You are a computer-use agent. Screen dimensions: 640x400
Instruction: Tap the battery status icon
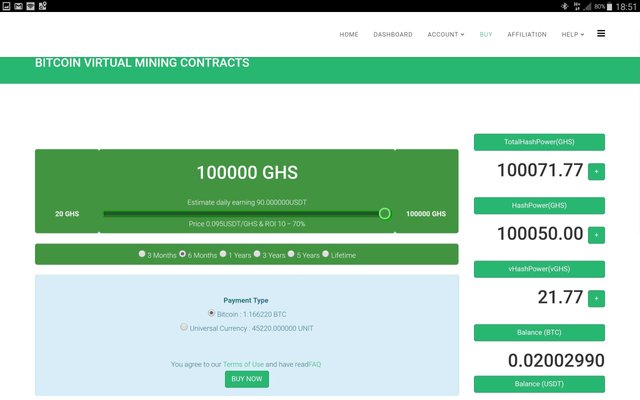pos(609,6)
